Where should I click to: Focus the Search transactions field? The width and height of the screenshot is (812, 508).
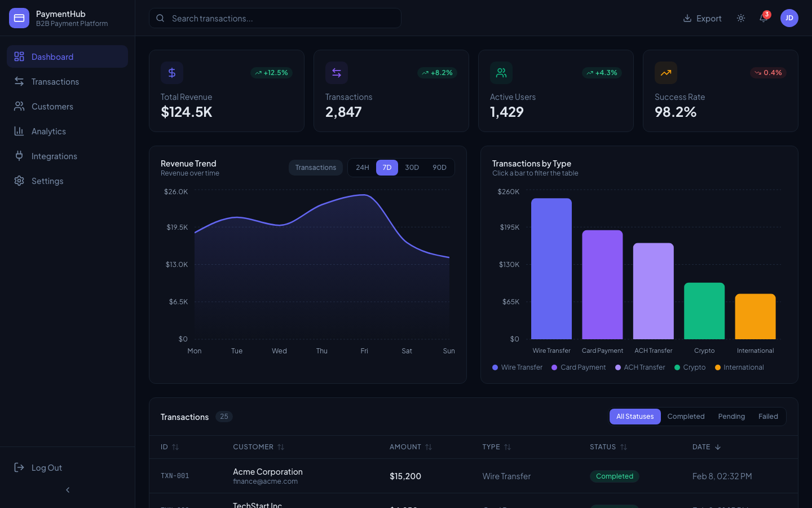275,18
